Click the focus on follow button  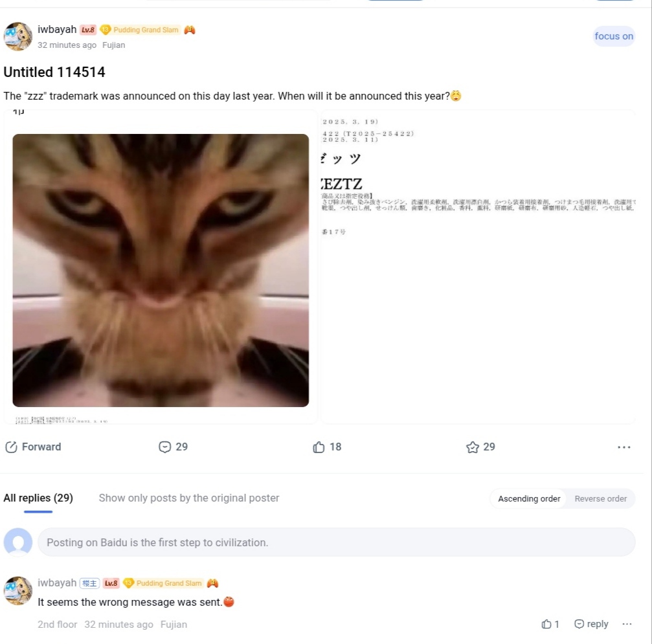(614, 36)
